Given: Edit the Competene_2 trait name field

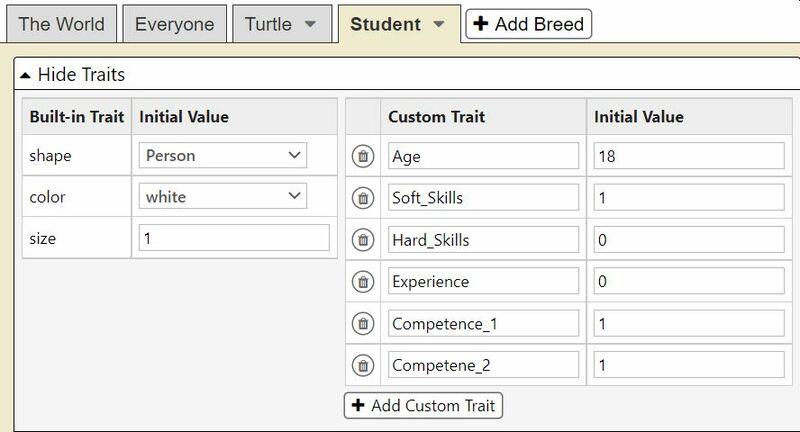Looking at the screenshot, I should coord(483,366).
